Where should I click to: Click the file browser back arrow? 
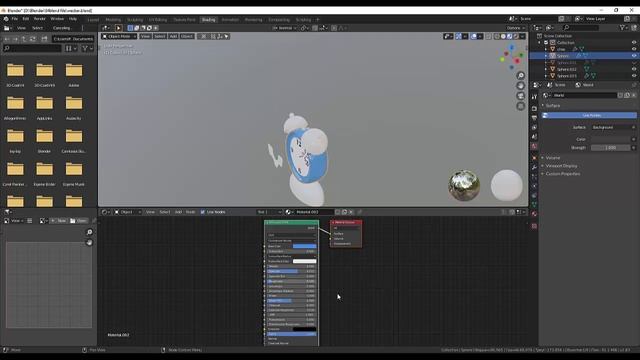point(7,39)
